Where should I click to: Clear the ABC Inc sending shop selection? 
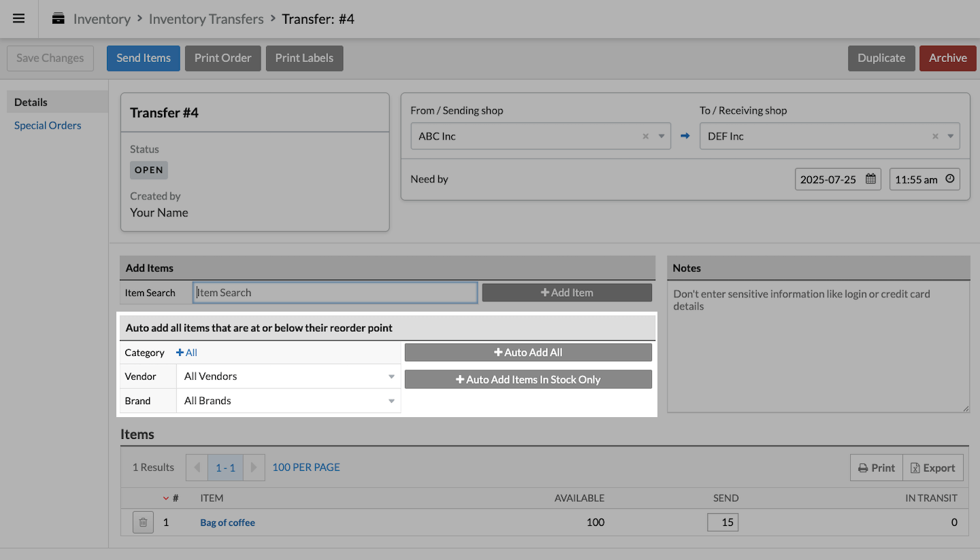coord(646,136)
